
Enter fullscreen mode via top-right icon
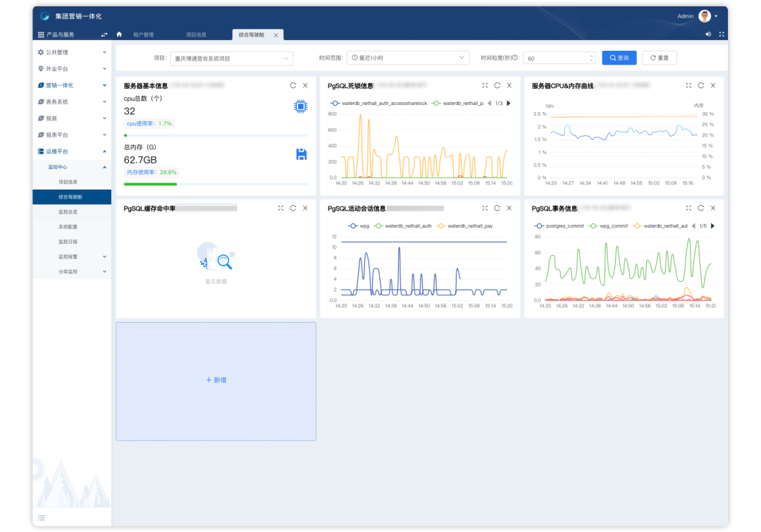722,35
